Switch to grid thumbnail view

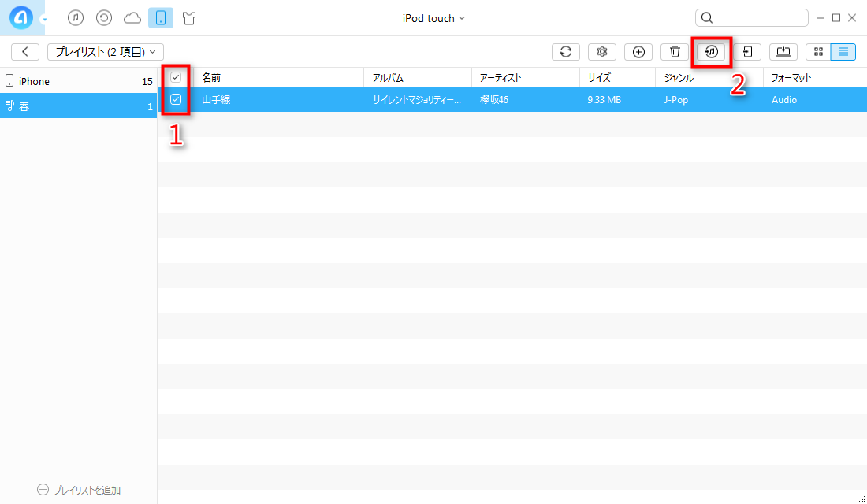818,51
